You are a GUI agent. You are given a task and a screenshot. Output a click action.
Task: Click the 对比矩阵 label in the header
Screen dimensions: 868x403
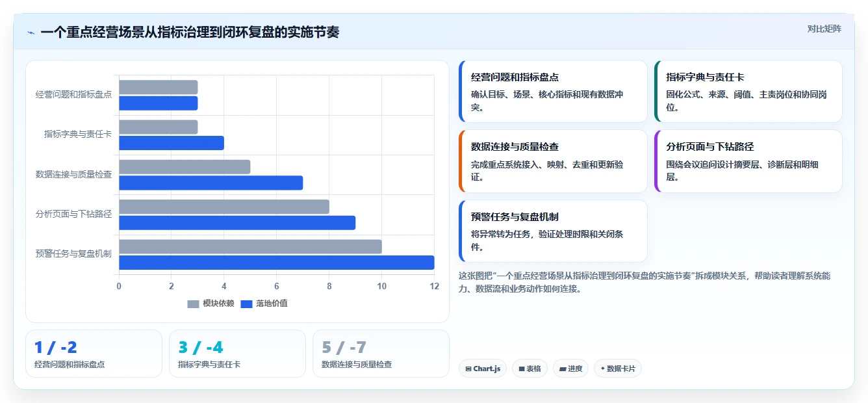tap(824, 29)
